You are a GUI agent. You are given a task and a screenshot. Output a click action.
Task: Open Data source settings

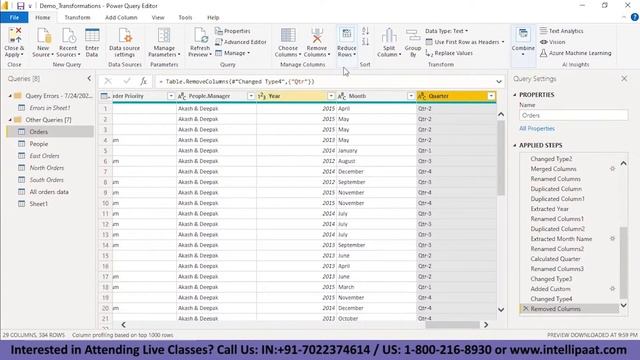[x=124, y=36]
